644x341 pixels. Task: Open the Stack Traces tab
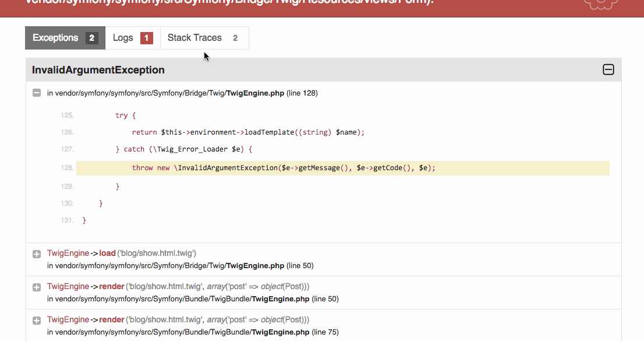(194, 37)
